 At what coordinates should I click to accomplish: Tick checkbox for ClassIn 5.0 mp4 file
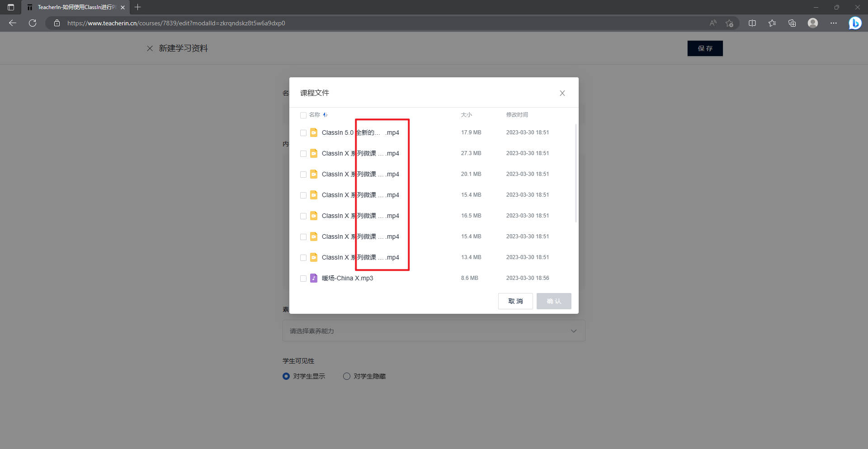(303, 133)
